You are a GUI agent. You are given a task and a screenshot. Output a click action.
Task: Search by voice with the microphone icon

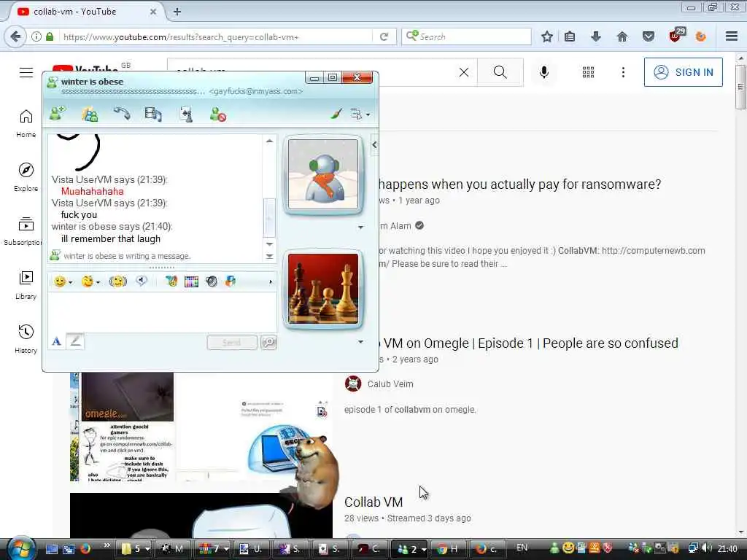click(x=544, y=72)
